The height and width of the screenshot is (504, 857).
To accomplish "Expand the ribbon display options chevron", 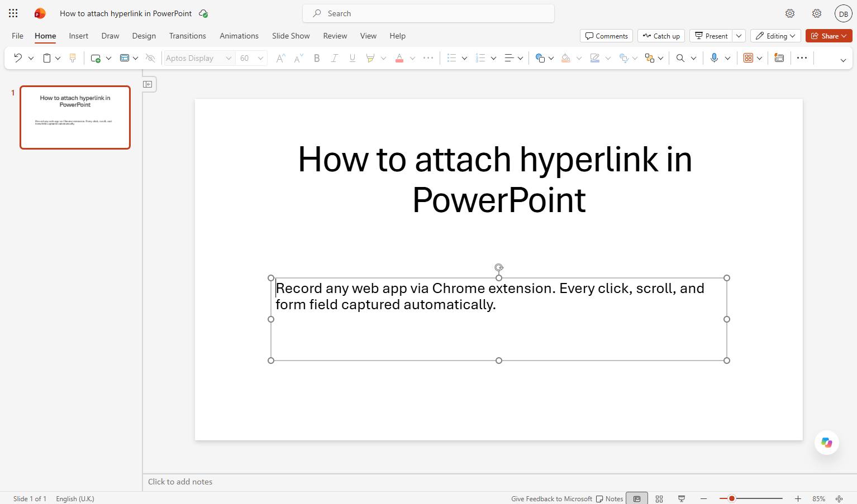I will pos(843,60).
